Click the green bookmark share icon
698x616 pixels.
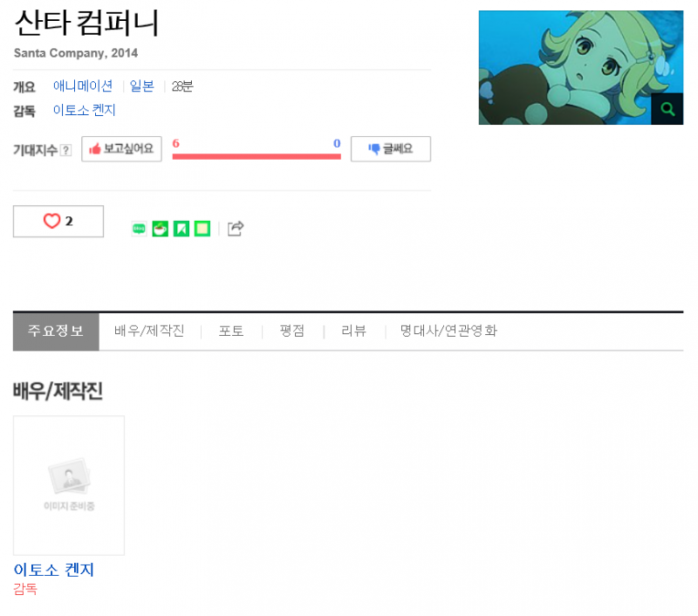click(x=181, y=229)
